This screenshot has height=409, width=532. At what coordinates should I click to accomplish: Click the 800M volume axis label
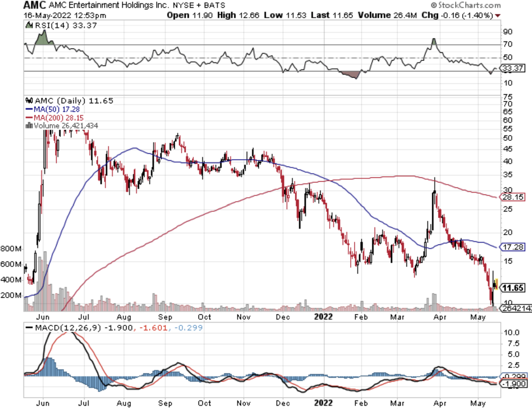coord(11,249)
